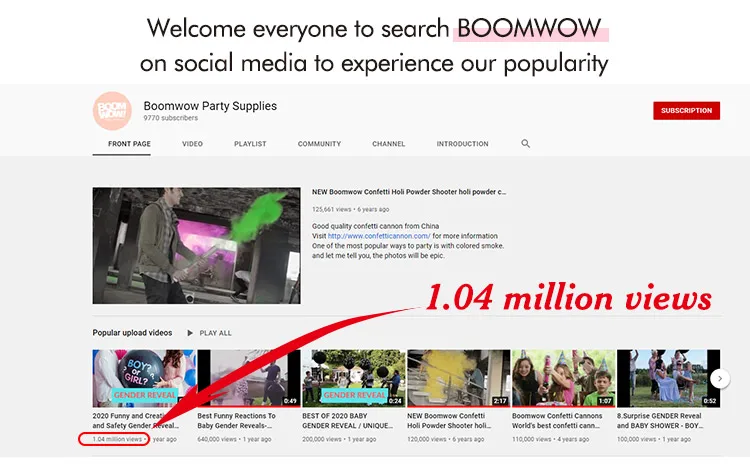Image resolution: width=750 pixels, height=472 pixels.
Task: Open the 0:52 baby shower thumbnail
Action: click(668, 378)
